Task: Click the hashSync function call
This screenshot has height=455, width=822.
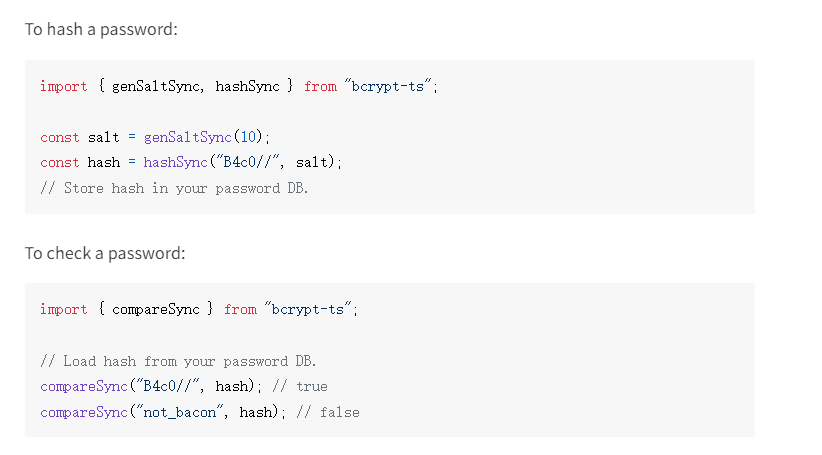Action: tap(175, 162)
